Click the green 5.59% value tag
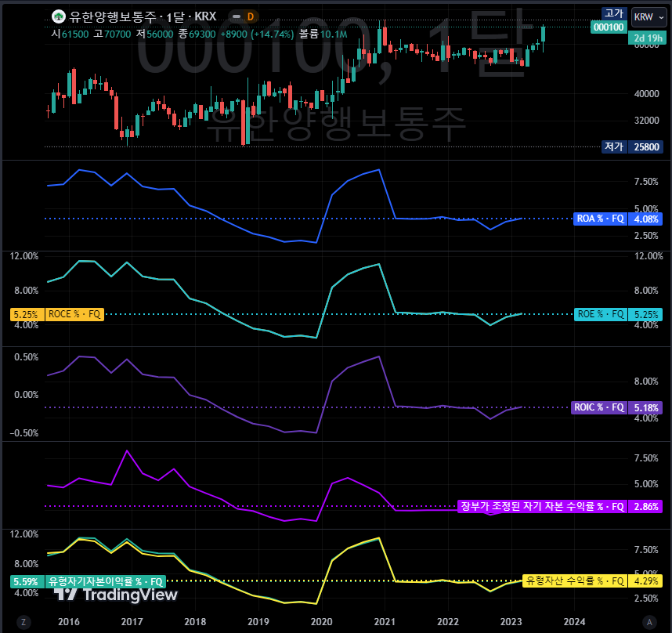The image size is (672, 633). [27, 581]
